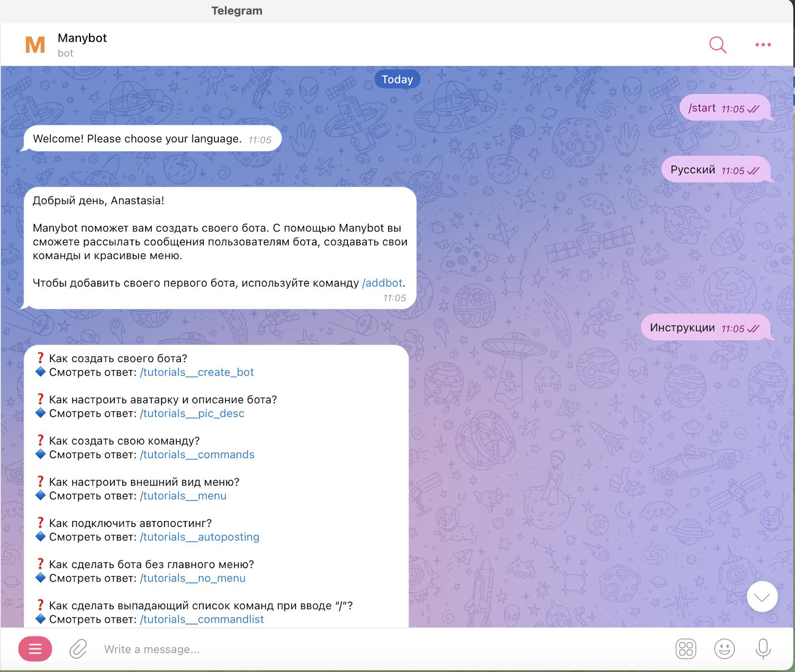This screenshot has width=795, height=672.
Task: Open the /tutorials__no_menu link
Action: 193,579
